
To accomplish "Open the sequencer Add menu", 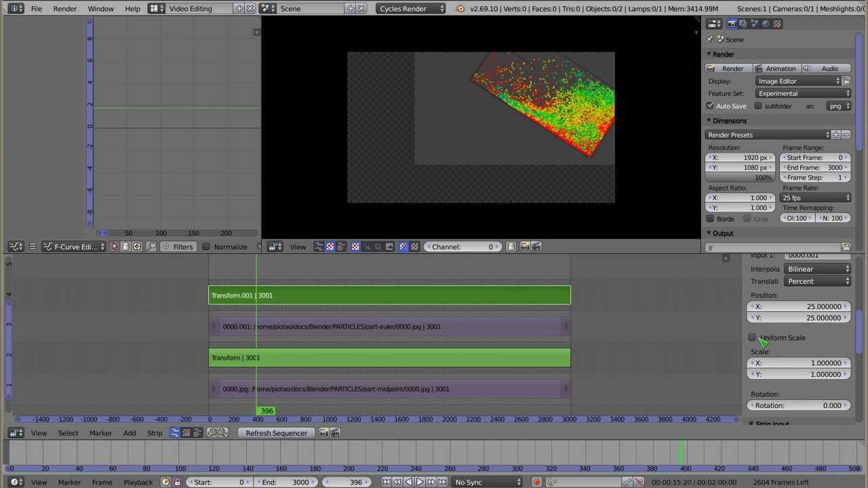I will tap(130, 433).
